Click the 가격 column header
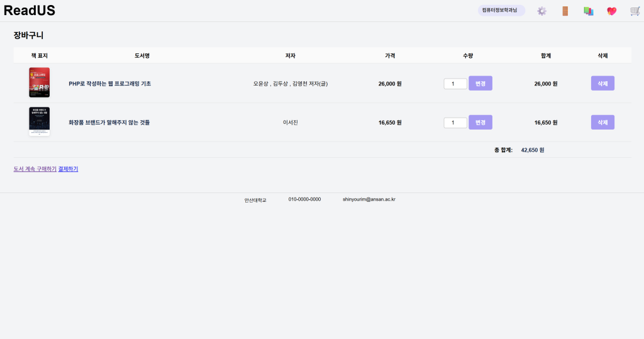Viewport: 644px width, 339px height. tap(390, 55)
